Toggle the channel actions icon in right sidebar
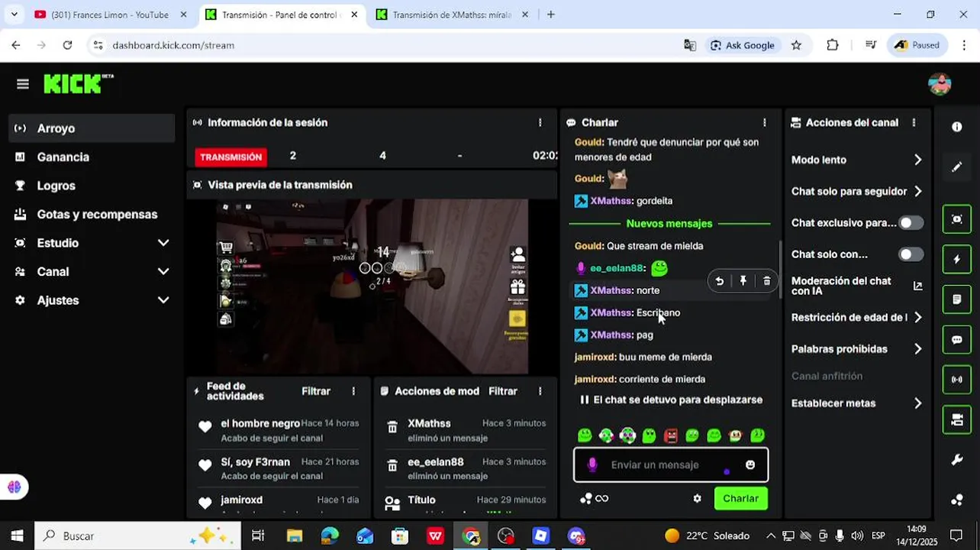Screen dimensions: 980x550 point(957,419)
